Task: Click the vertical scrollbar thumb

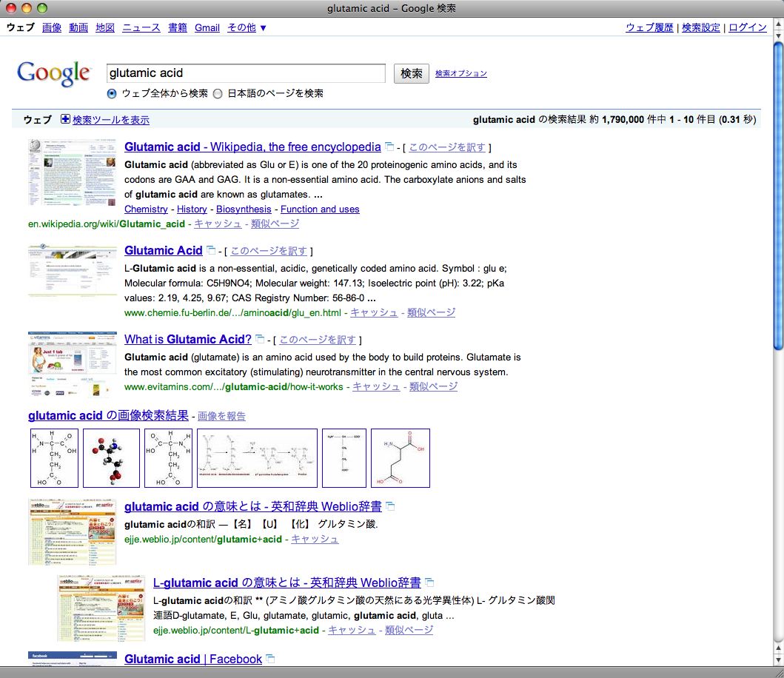Action: (779, 196)
